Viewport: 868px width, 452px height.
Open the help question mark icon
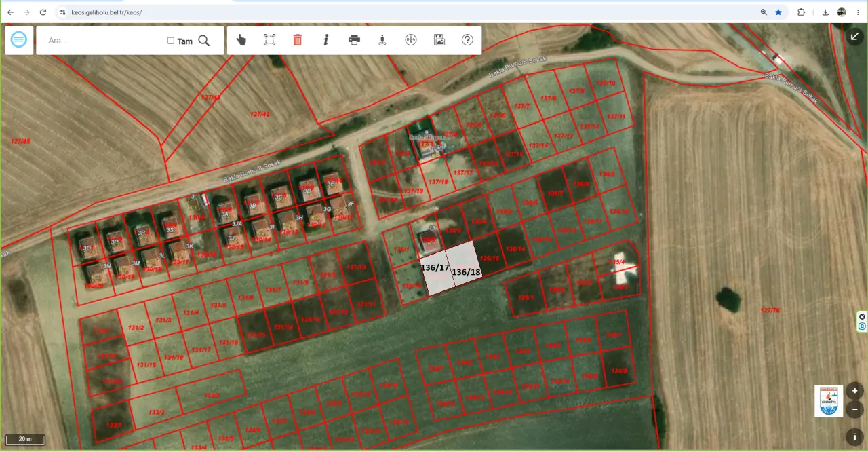[x=467, y=40]
